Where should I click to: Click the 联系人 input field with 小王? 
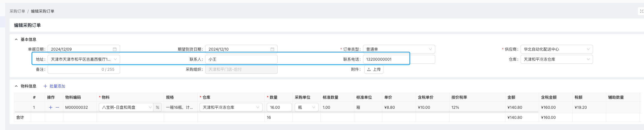(x=241, y=59)
